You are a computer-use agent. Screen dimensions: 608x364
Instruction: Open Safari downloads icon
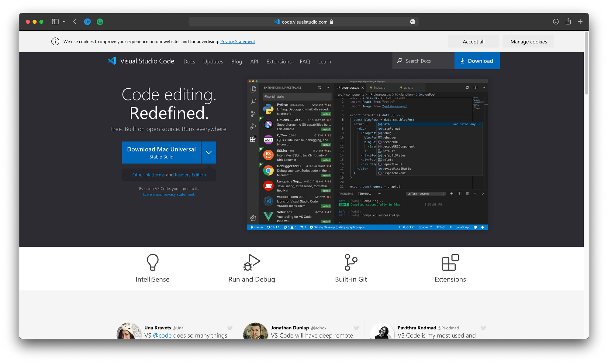[556, 22]
